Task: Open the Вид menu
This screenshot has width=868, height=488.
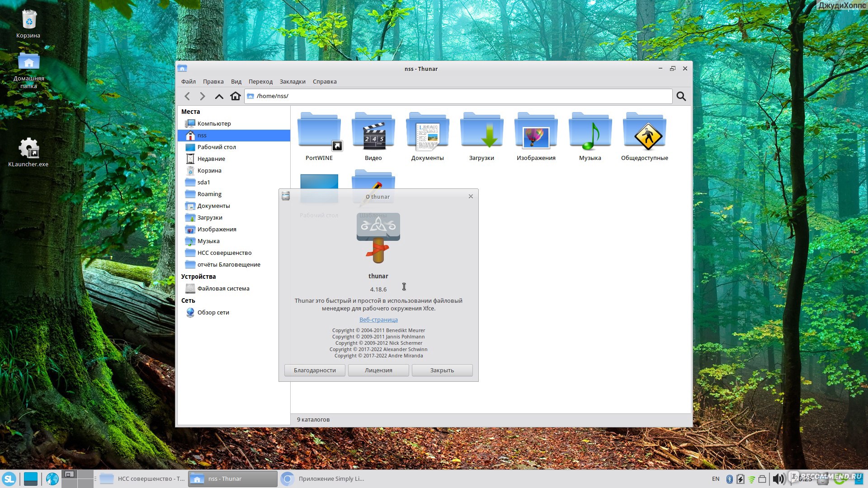Action: coord(236,82)
